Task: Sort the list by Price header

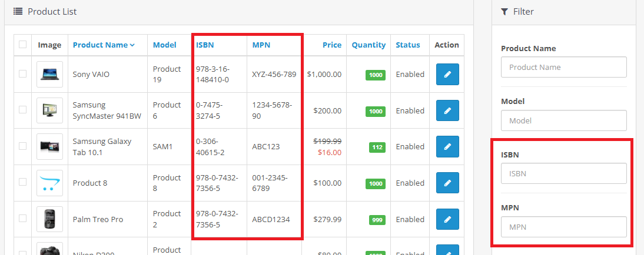Action: 331,45
